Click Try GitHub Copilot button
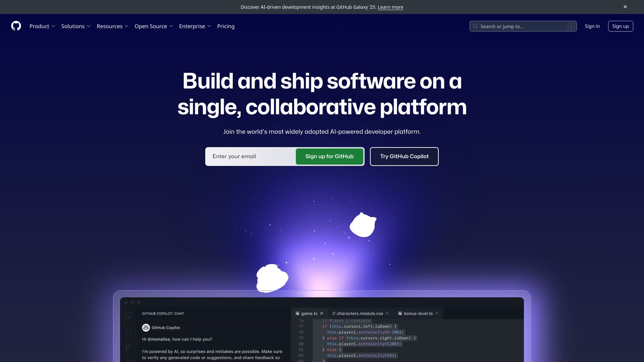The height and width of the screenshot is (362, 644). (404, 157)
